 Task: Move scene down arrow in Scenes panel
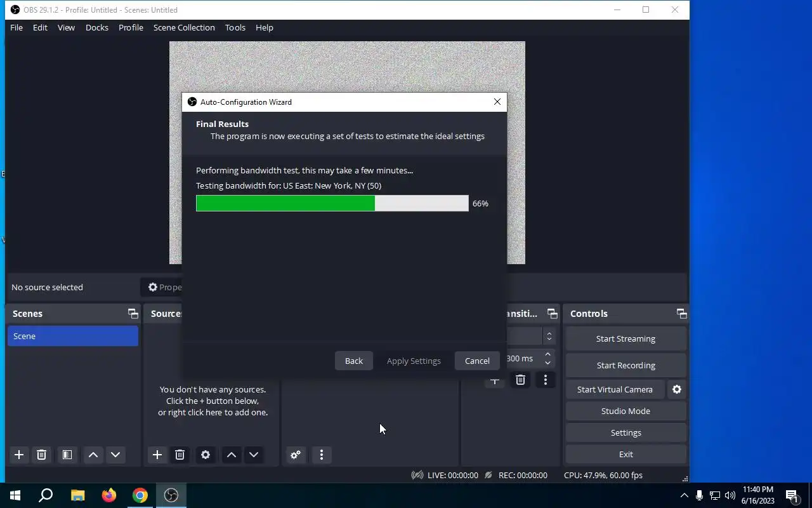pyautogui.click(x=115, y=455)
